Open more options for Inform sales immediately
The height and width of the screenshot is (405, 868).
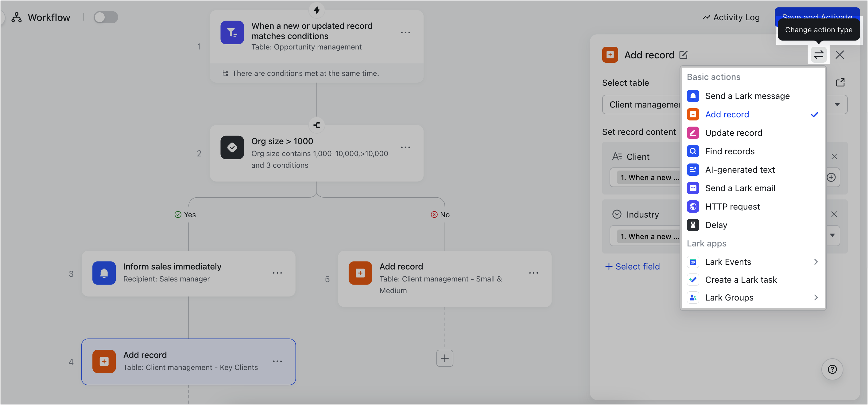(x=277, y=273)
